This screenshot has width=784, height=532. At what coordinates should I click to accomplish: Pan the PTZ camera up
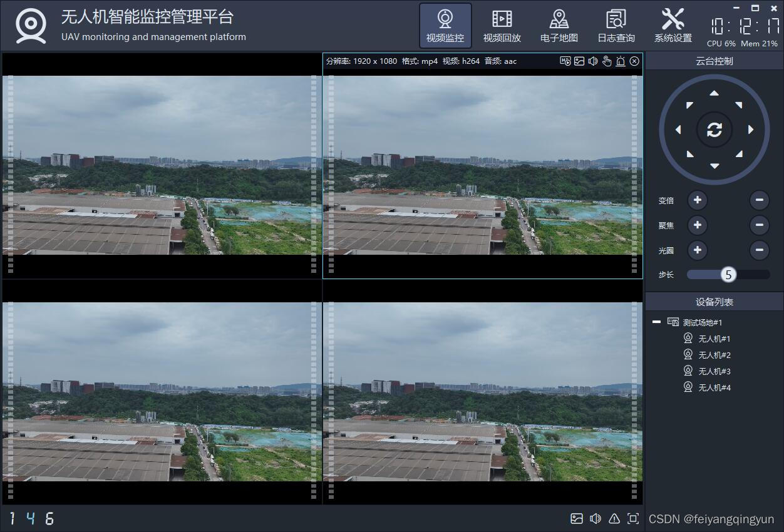(714, 93)
